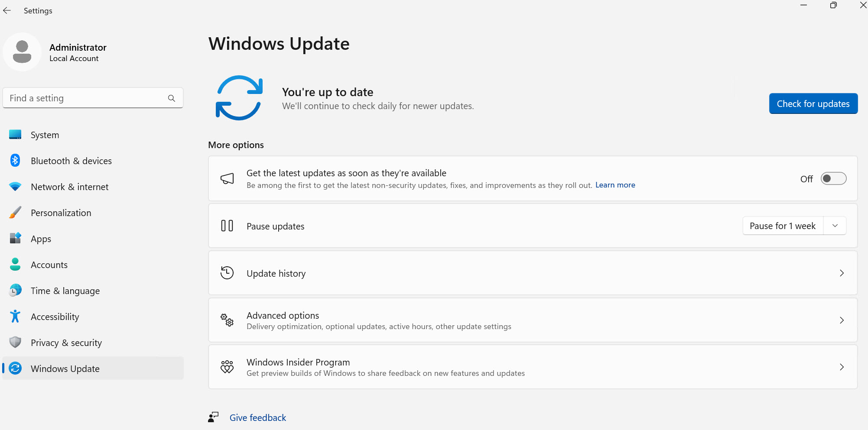Open Update history via its chevron
The image size is (868, 430).
pyautogui.click(x=842, y=273)
